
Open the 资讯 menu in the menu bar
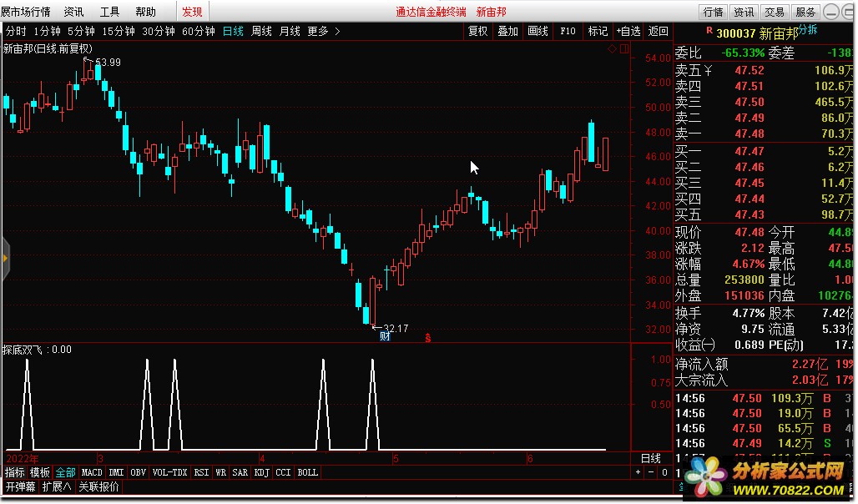point(74,12)
